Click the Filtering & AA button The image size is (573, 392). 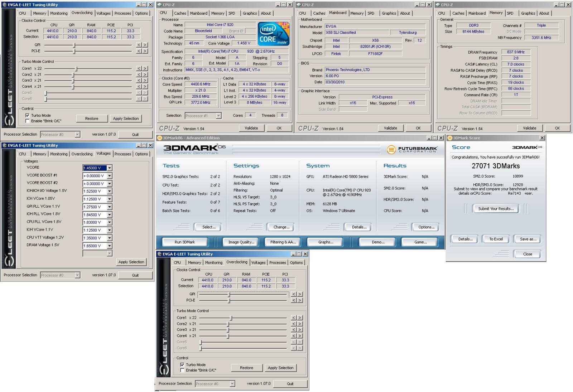tap(283, 242)
